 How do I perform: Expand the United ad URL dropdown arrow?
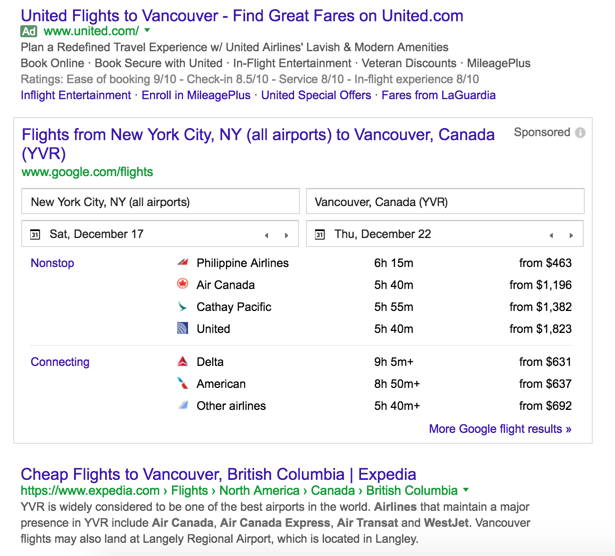(x=148, y=32)
